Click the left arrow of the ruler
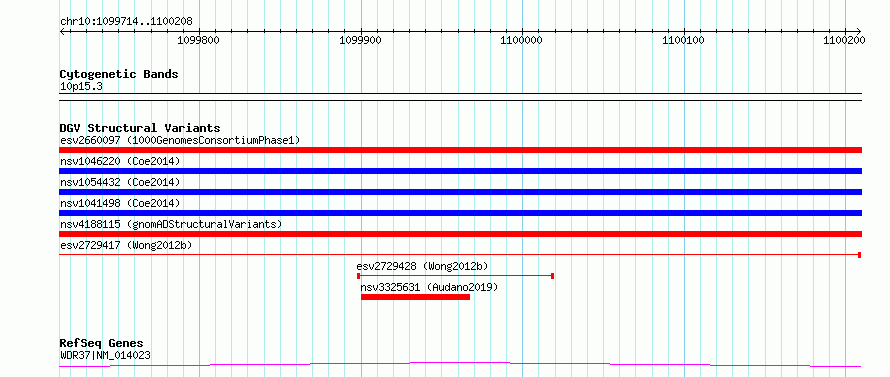The height and width of the screenshot is (377, 890). click(x=63, y=32)
